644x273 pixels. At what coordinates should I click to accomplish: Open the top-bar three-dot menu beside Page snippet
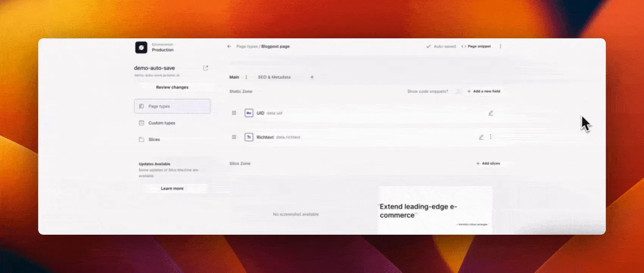(500, 46)
